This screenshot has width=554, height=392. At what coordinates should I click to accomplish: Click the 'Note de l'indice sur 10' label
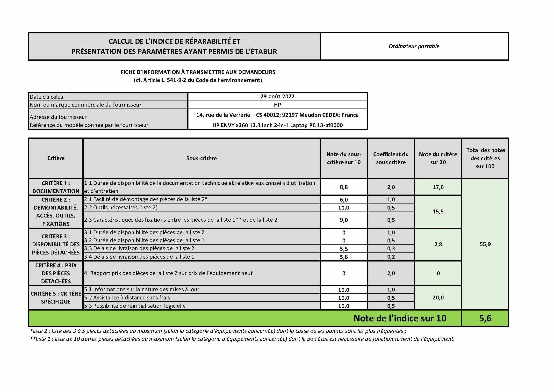[x=400, y=318]
